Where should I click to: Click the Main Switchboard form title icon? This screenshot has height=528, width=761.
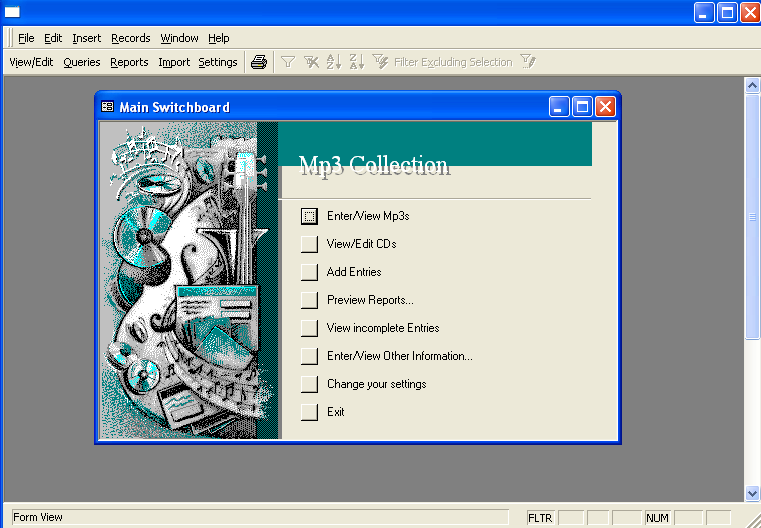107,106
